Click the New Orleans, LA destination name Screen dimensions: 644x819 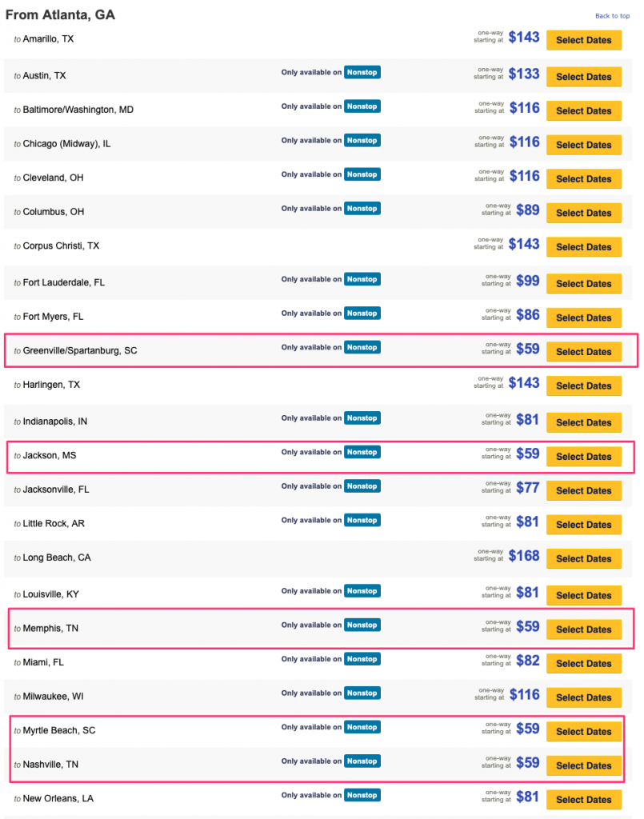click(x=58, y=798)
